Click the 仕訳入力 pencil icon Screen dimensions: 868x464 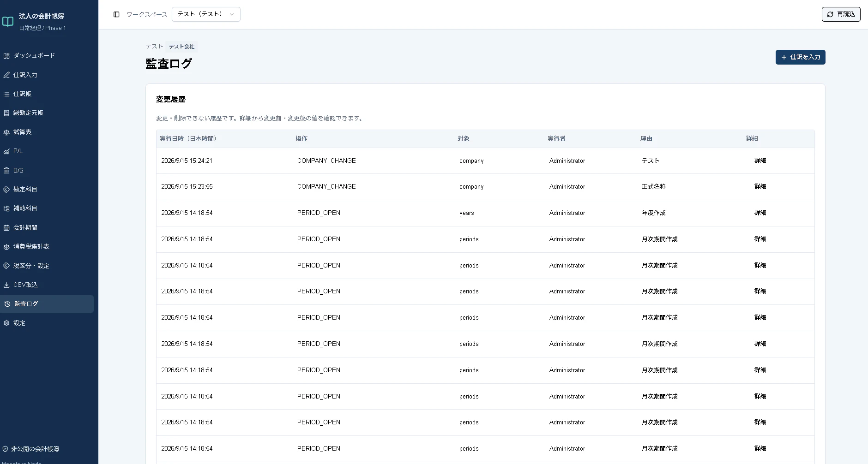(6, 75)
